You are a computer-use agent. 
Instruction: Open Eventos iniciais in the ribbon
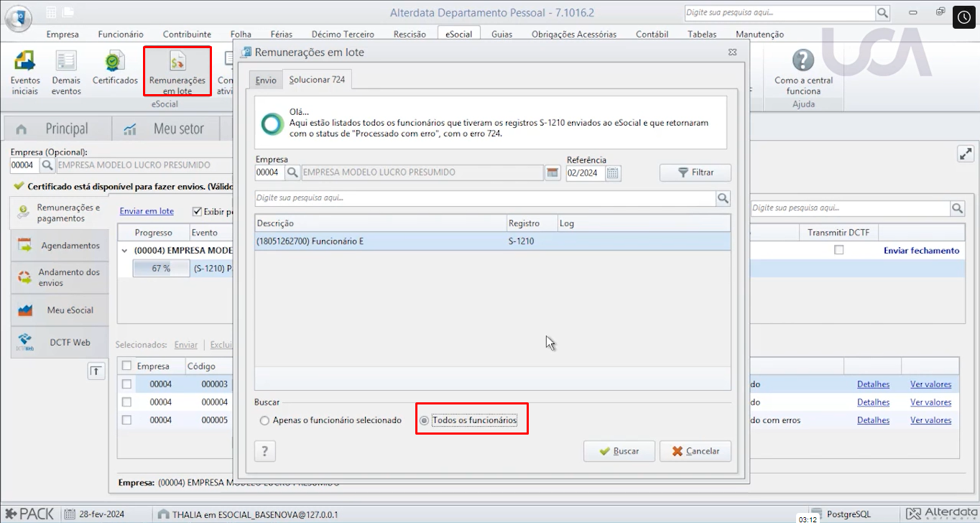pyautogui.click(x=25, y=73)
